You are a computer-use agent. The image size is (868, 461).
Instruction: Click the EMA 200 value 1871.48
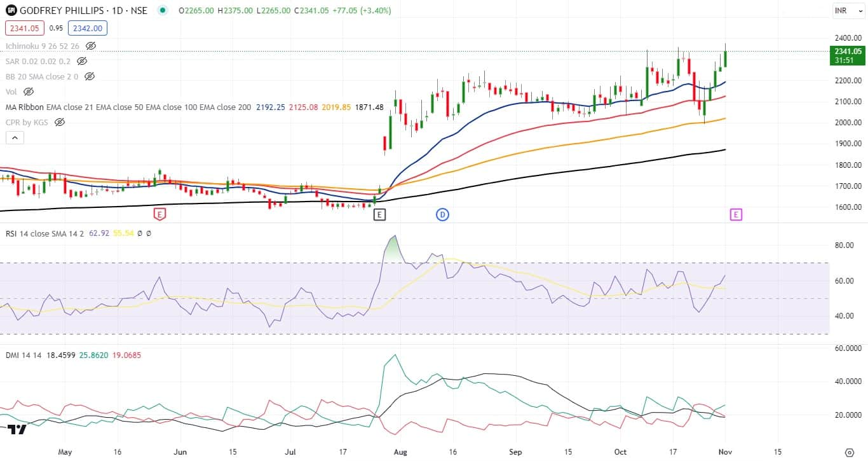point(369,107)
